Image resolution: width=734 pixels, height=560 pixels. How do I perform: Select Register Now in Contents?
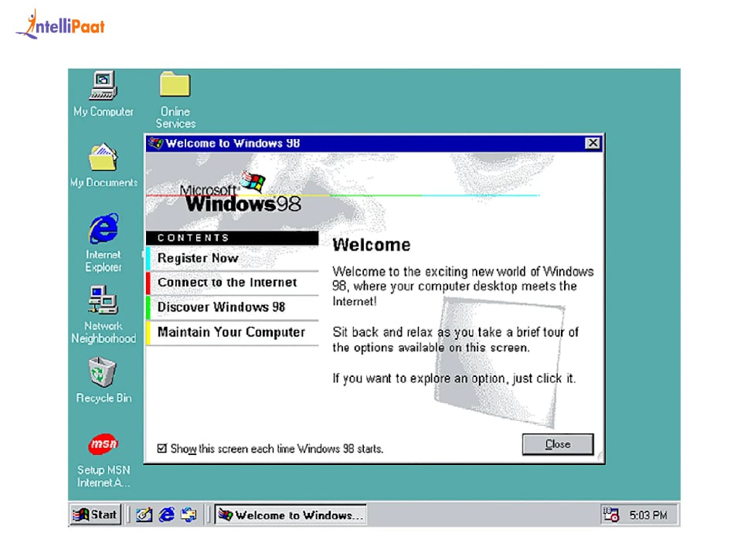(x=233, y=258)
